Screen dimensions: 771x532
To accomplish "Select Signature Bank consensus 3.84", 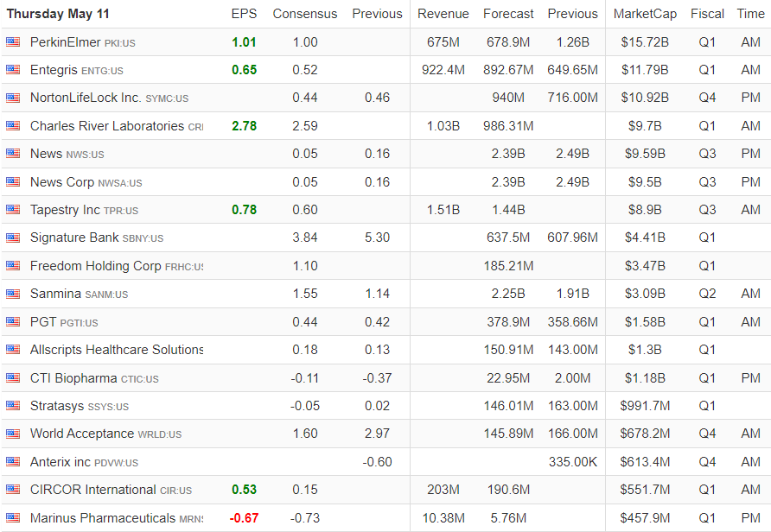I will (x=305, y=237).
